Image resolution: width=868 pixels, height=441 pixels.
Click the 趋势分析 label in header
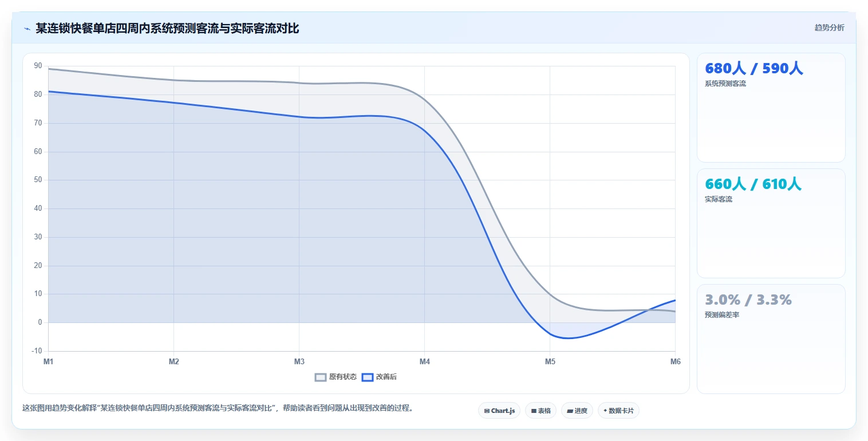[829, 27]
